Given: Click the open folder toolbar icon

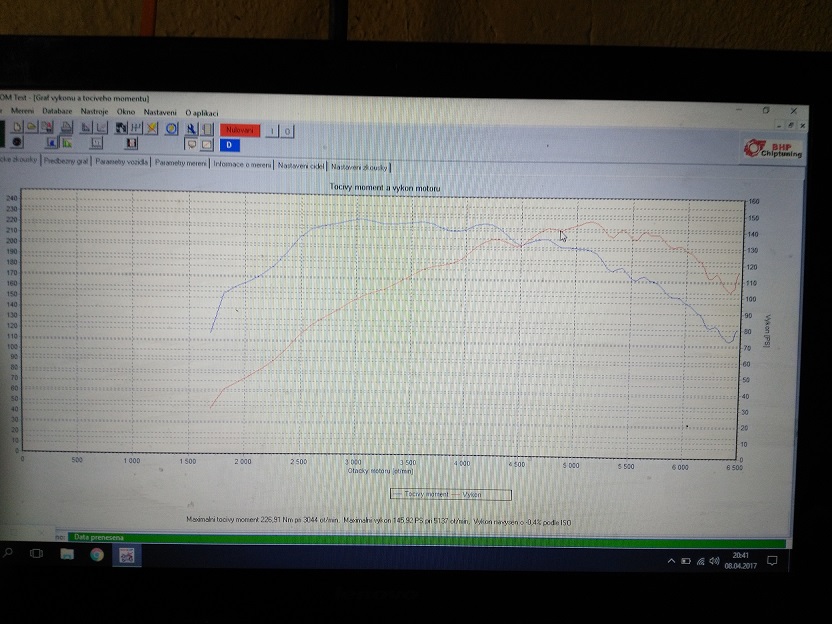Looking at the screenshot, I should (x=33, y=128).
